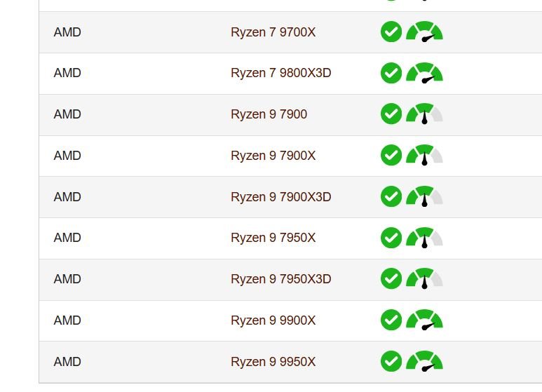Open the Ryzen 9 9950X link
Viewport: 542px width, 392px height.
point(273,362)
